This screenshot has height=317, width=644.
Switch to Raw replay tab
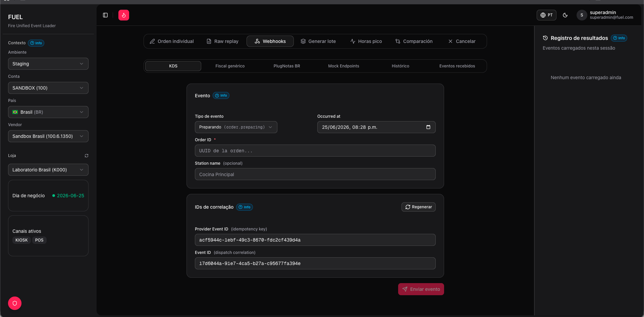pos(222,41)
